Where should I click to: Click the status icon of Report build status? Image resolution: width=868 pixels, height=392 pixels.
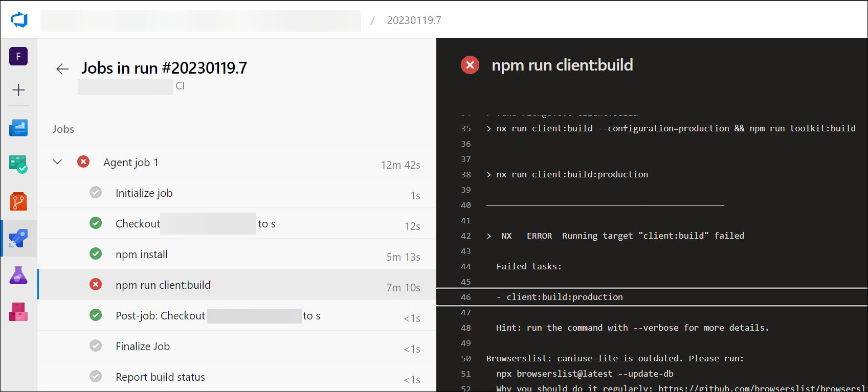[96, 376]
